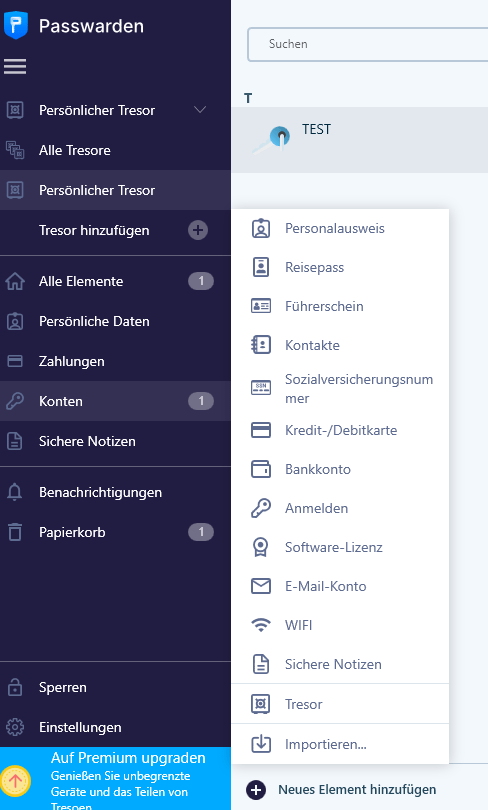The image size is (488, 810).
Task: Click the hamburger menu icon
Action: pos(15,66)
